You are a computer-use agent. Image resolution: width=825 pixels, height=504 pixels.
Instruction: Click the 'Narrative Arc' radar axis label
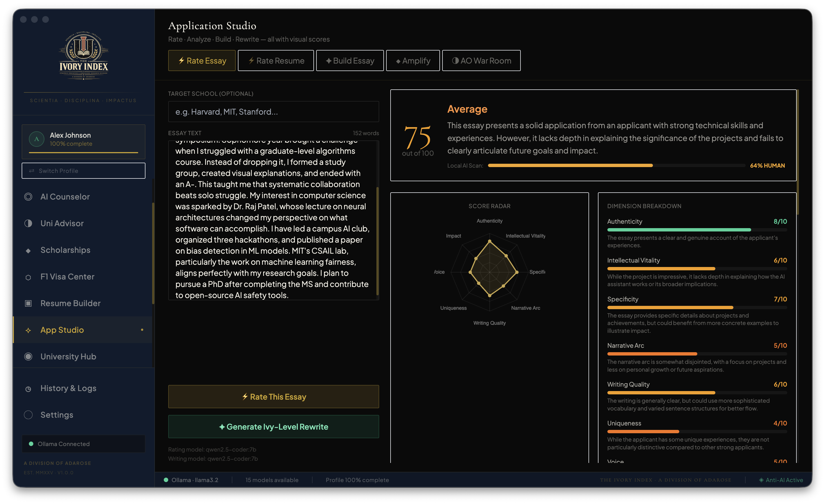(x=525, y=308)
